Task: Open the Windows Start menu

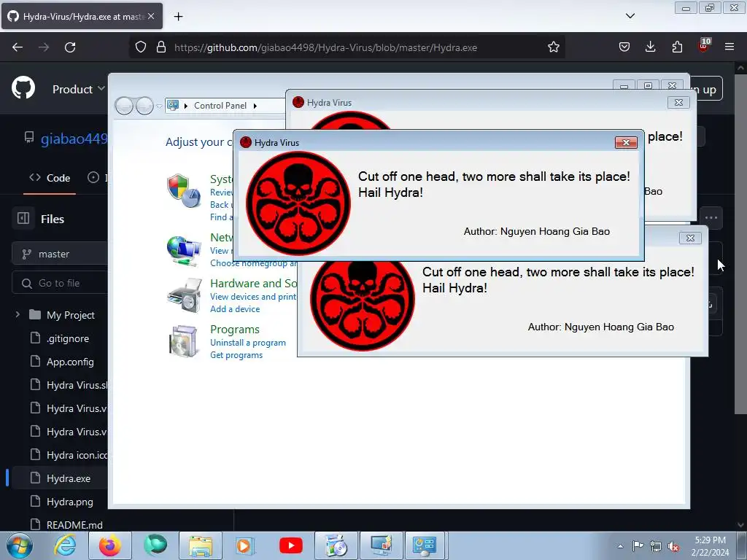Action: pos(20,545)
